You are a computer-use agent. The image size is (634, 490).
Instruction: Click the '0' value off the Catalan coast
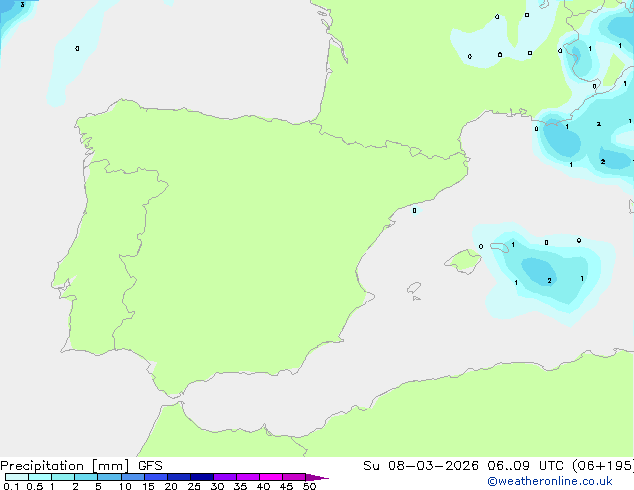(414, 211)
